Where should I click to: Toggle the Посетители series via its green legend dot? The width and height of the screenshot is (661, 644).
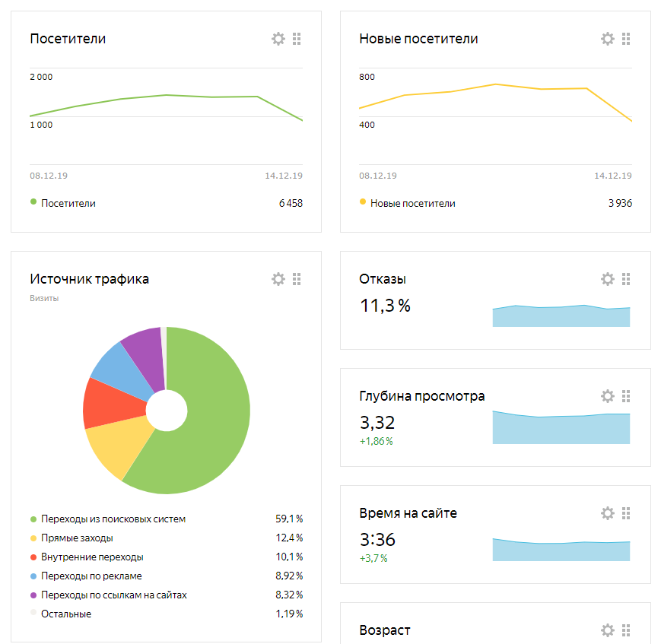click(x=32, y=203)
